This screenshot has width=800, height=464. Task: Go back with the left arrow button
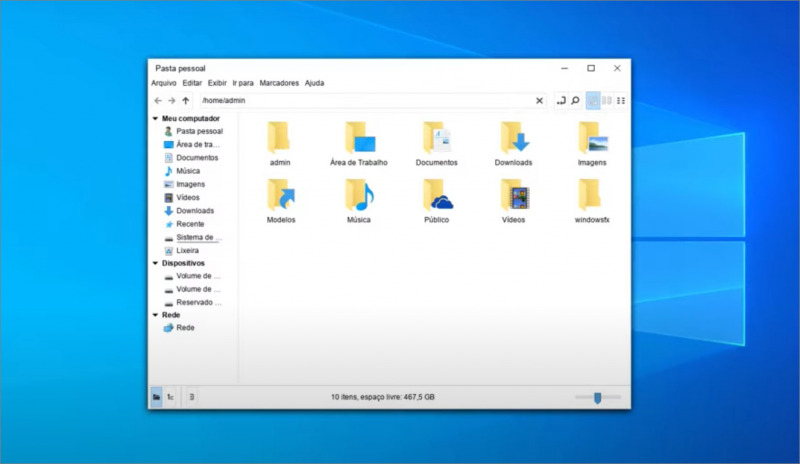[x=157, y=101]
